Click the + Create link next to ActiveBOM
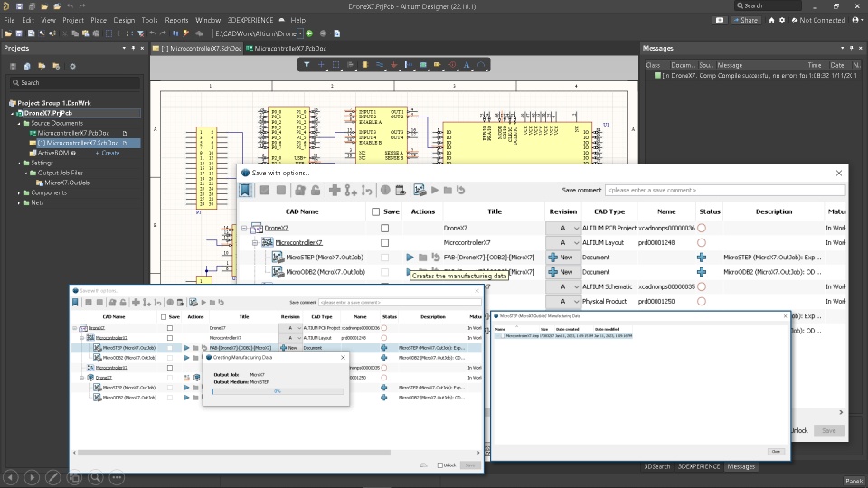868x488 pixels. coord(108,154)
